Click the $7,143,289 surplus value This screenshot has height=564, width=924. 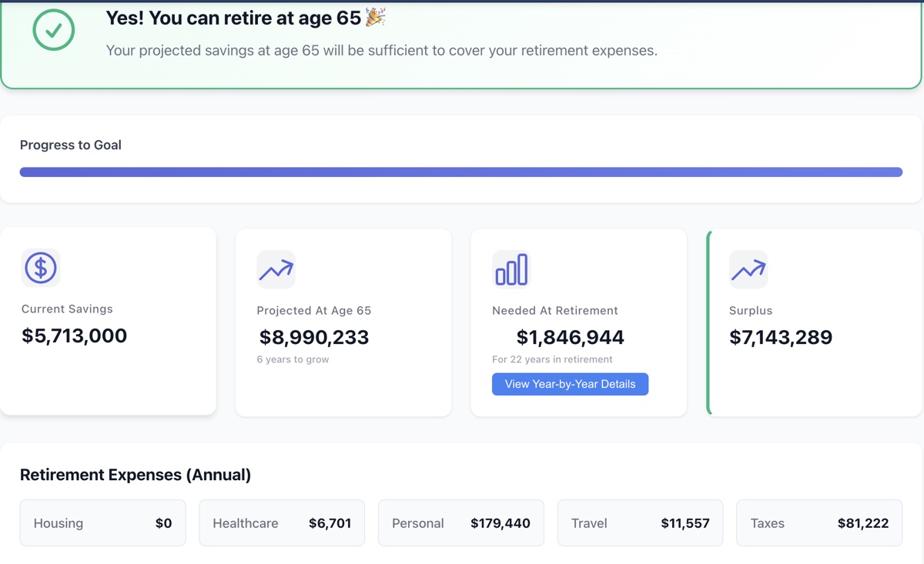(781, 337)
